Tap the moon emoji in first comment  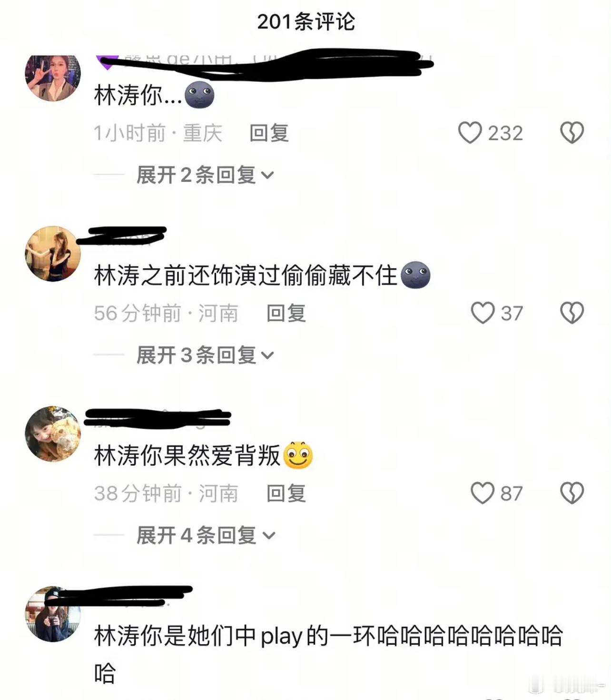[x=199, y=95]
